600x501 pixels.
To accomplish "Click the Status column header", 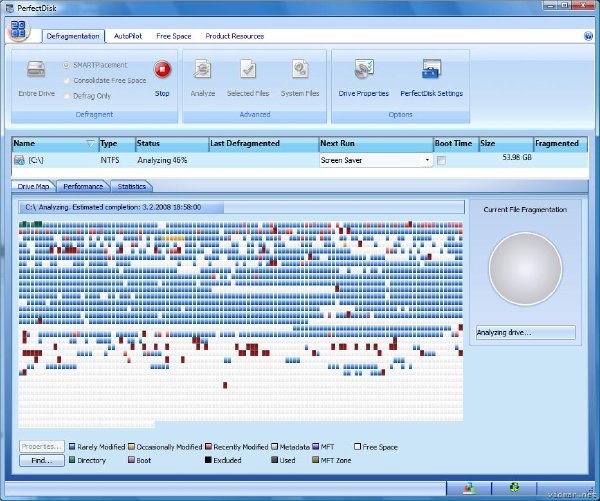I will [172, 144].
